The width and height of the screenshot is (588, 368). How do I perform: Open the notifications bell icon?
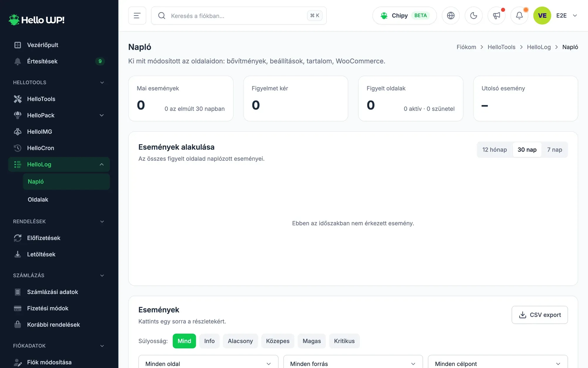[x=519, y=16]
